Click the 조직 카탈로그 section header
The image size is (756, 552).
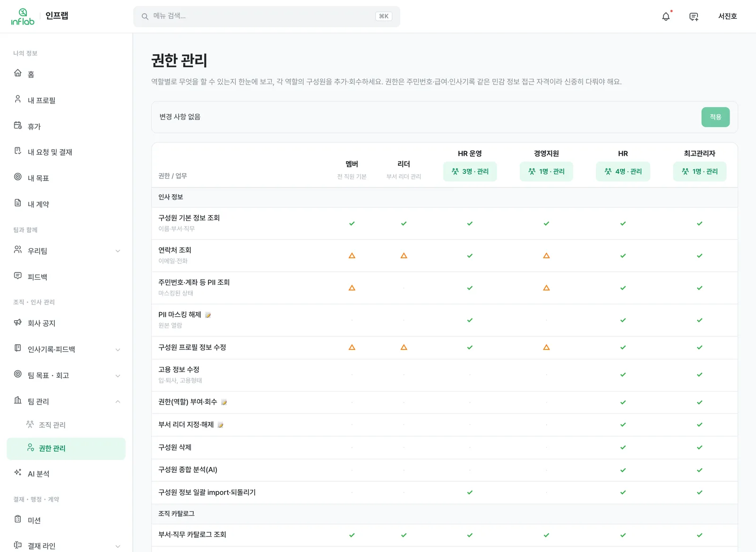pos(176,514)
